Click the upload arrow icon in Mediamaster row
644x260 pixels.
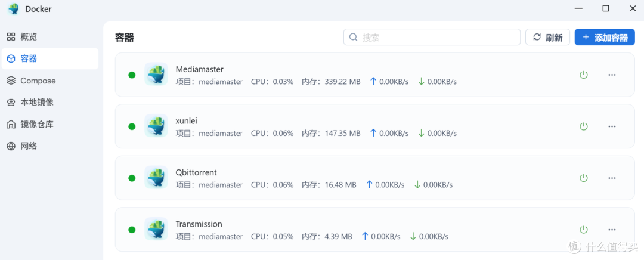pos(373,81)
